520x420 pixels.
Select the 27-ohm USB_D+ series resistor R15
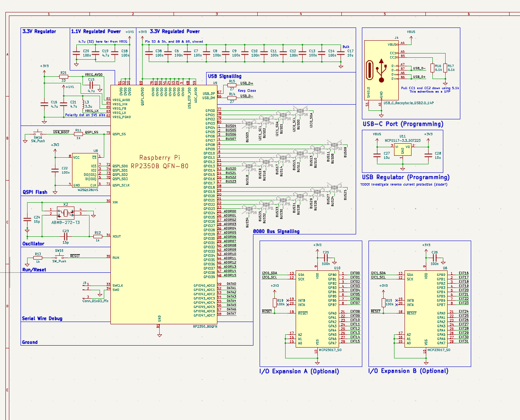(231, 85)
